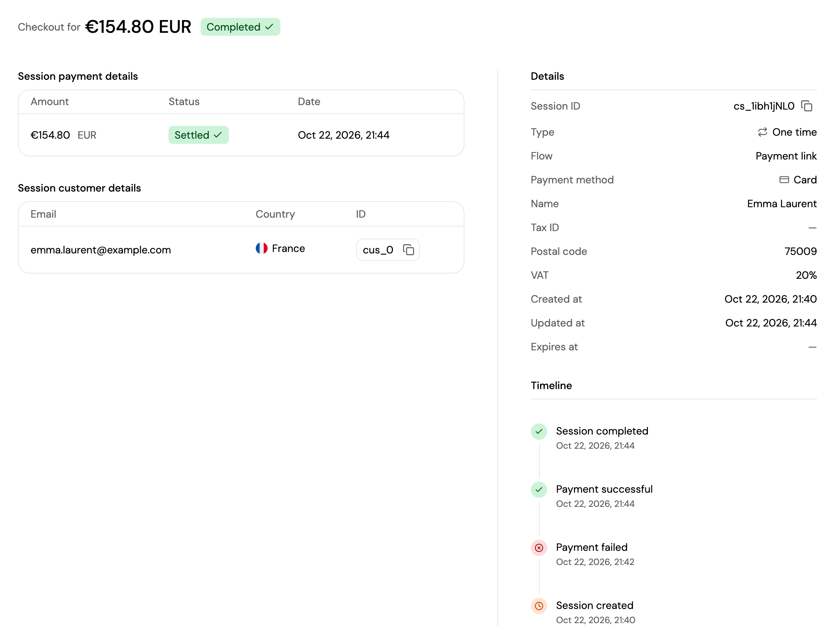
Task: Click the Settled status badge
Action: pos(198,135)
